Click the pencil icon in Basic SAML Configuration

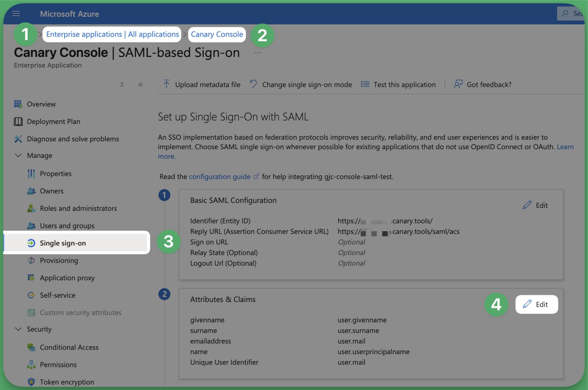click(x=527, y=205)
